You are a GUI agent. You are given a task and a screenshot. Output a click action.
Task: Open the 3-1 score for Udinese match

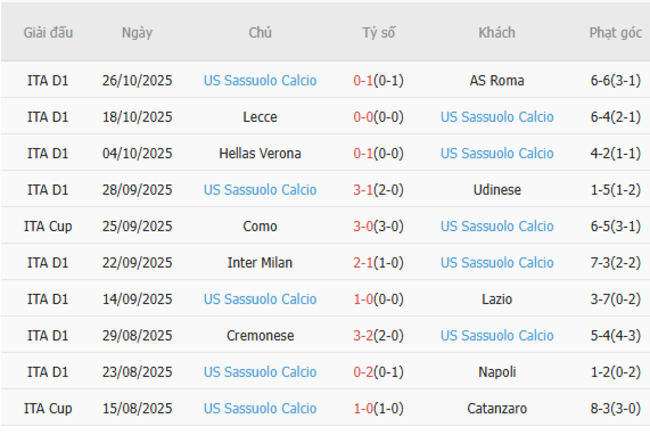tap(364, 190)
